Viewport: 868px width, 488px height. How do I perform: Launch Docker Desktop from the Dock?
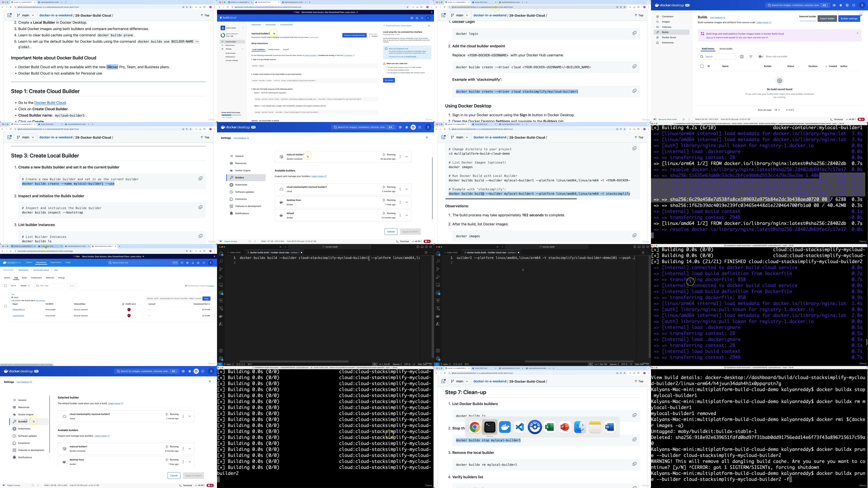pyautogui.click(x=505, y=427)
